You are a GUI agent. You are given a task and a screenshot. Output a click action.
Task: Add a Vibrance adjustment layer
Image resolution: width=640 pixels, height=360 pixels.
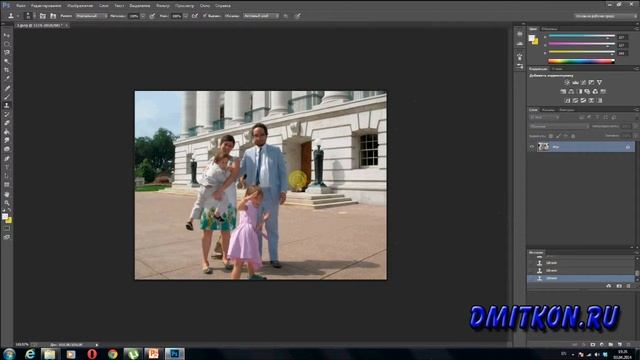[x=599, y=82]
